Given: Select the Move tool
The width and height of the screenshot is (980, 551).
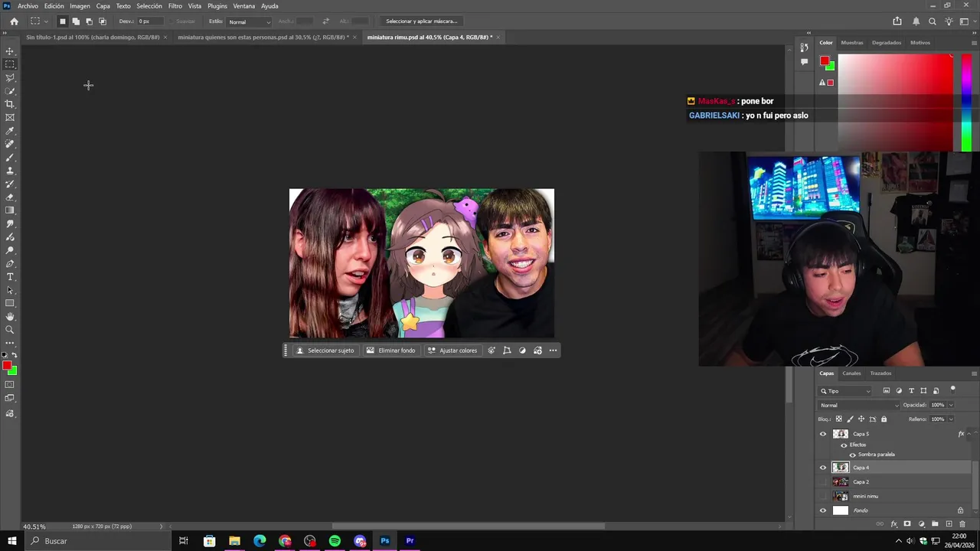Looking at the screenshot, I should pos(10,51).
